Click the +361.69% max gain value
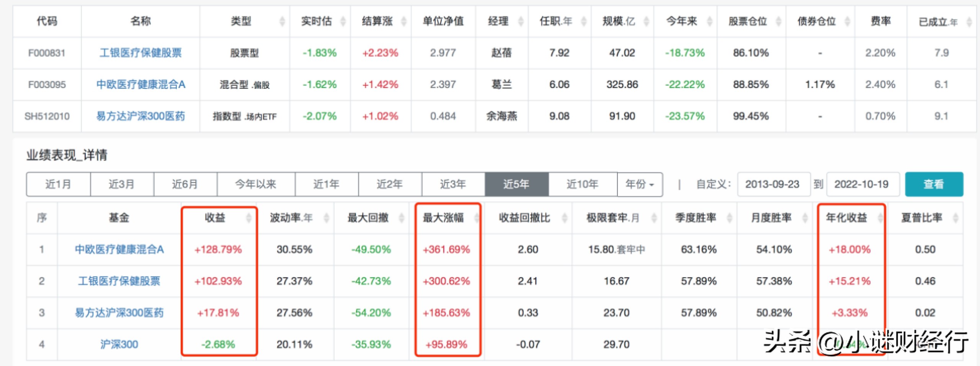Screen dimensions: 980x366 coord(446,250)
